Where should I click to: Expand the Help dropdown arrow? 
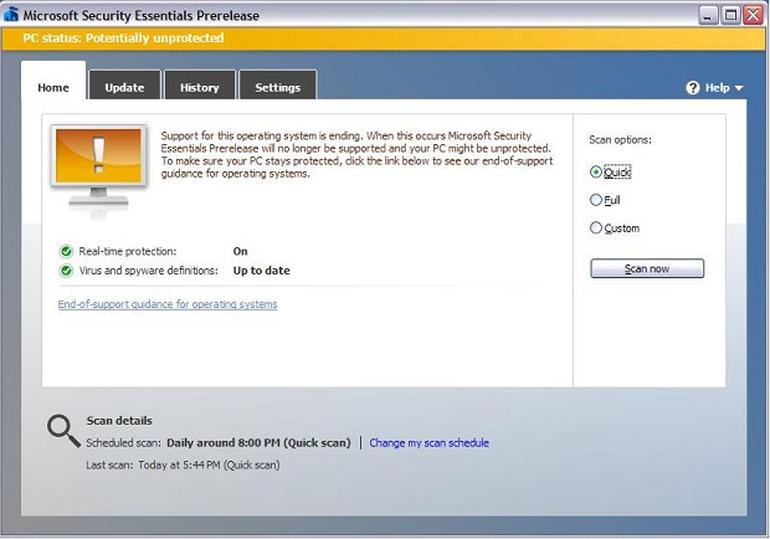pyautogui.click(x=739, y=88)
